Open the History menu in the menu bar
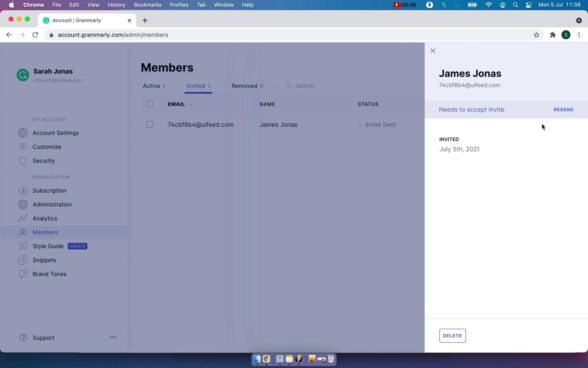Viewport: 588px width, 368px height. (x=116, y=5)
